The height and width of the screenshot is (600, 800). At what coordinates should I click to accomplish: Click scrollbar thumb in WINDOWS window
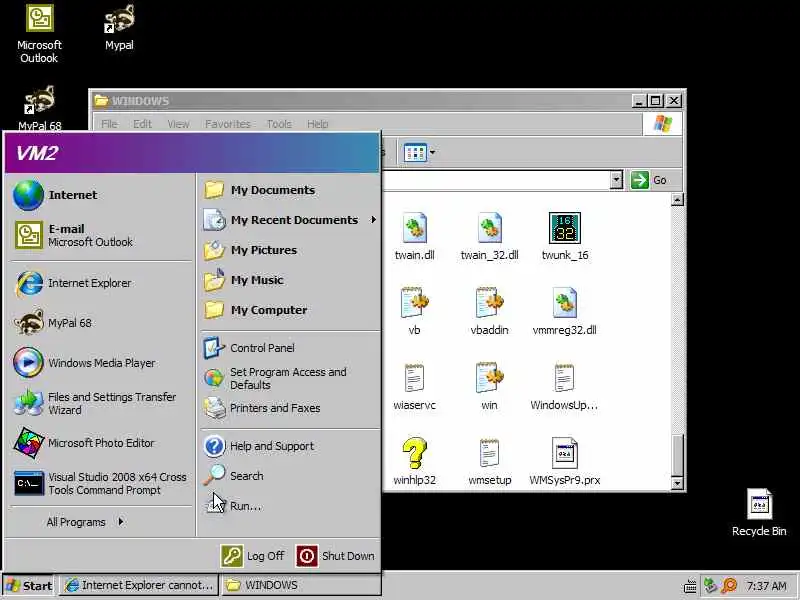coord(677,455)
